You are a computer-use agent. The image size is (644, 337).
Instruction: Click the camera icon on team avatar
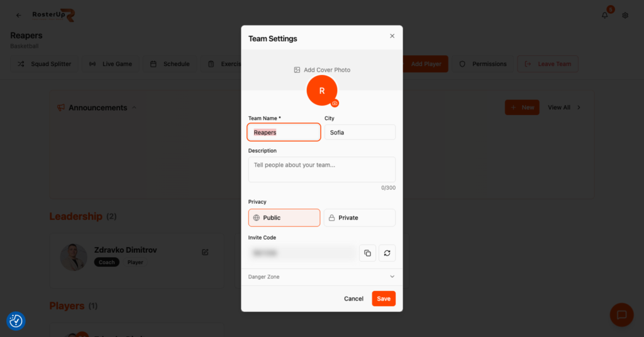point(335,104)
